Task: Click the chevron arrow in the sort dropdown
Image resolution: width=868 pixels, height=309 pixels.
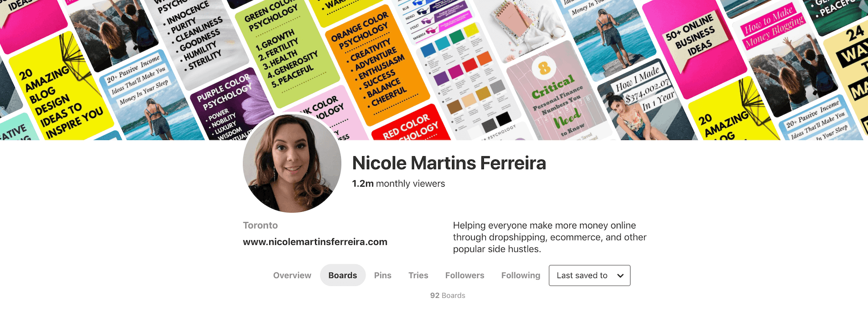Action: coord(620,276)
